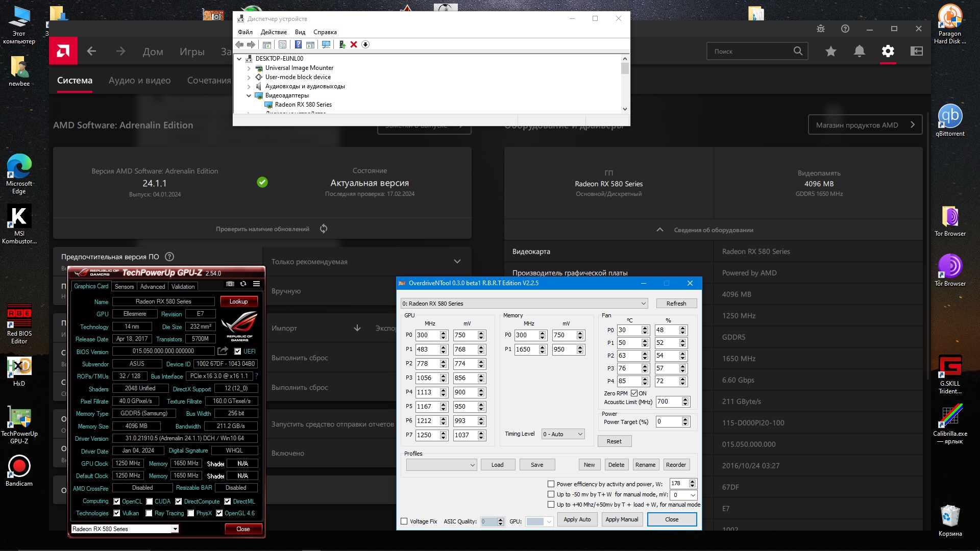Screen dimensions: 980x551
Task: Open AMD Software settings gear icon
Action: pos(888,51)
